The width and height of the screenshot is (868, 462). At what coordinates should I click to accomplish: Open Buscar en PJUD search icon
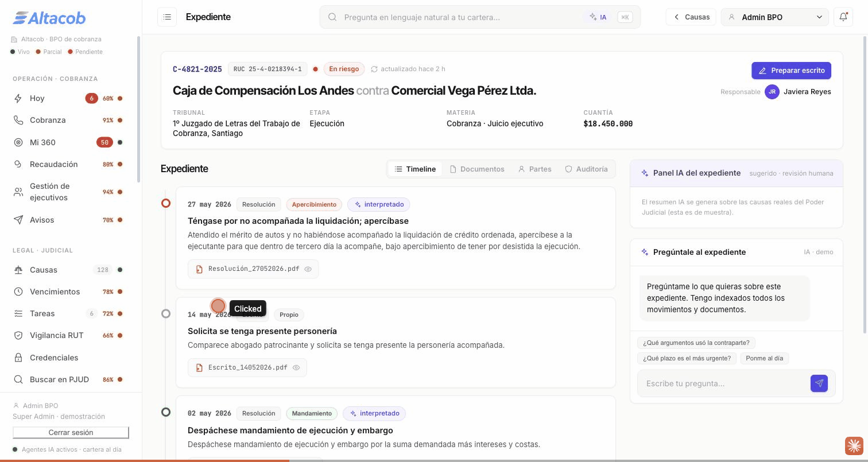pyautogui.click(x=18, y=379)
